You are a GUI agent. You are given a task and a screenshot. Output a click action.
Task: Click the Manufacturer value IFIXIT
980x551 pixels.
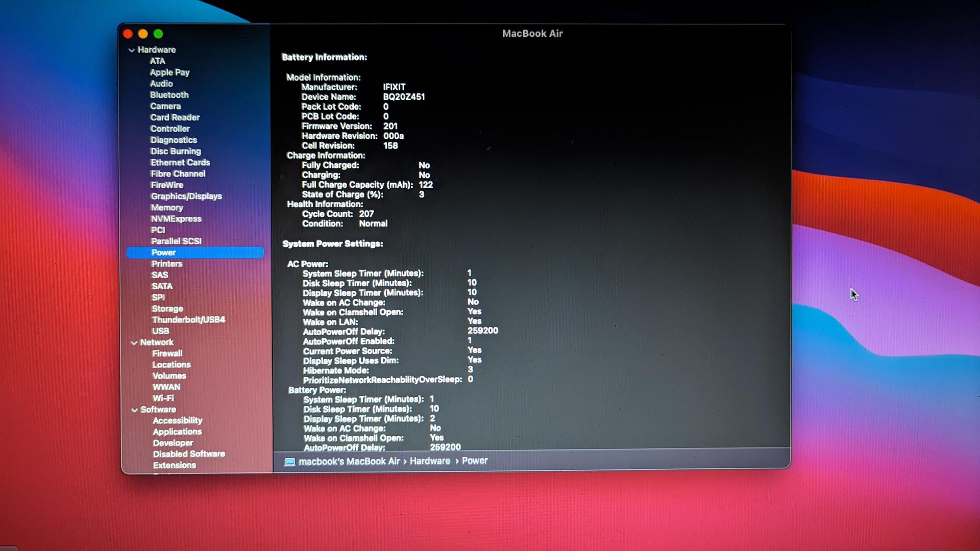pos(395,87)
